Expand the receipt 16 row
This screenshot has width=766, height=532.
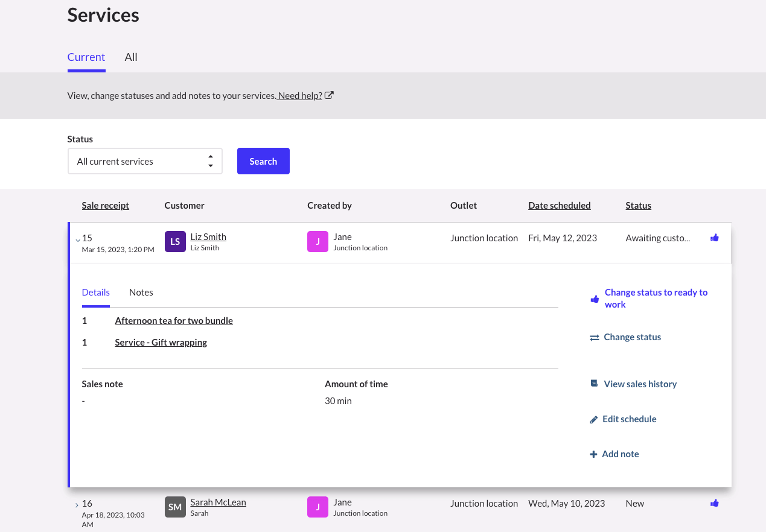(x=77, y=505)
